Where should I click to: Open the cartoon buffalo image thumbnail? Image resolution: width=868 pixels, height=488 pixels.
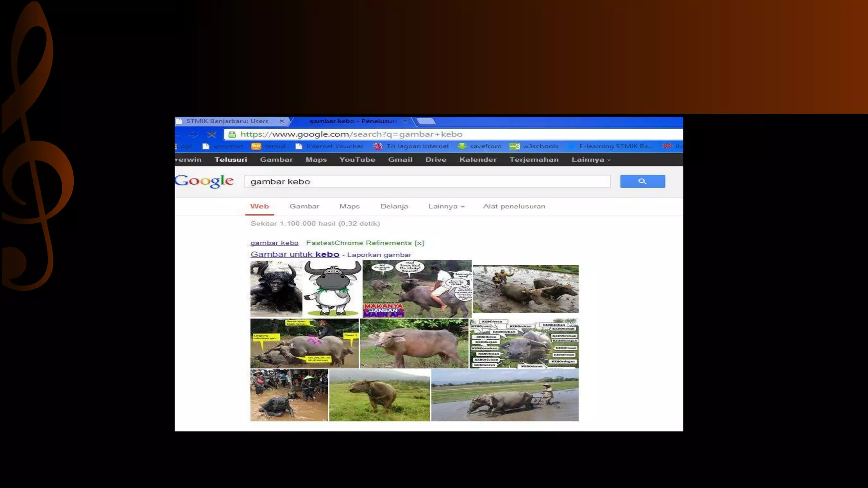[333, 288]
